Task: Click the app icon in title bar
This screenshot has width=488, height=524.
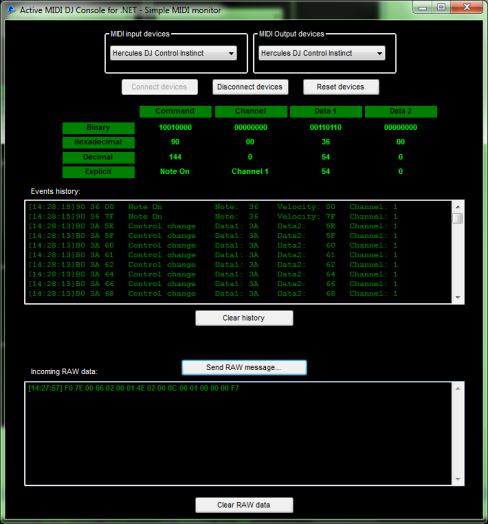Action: pos(12,10)
